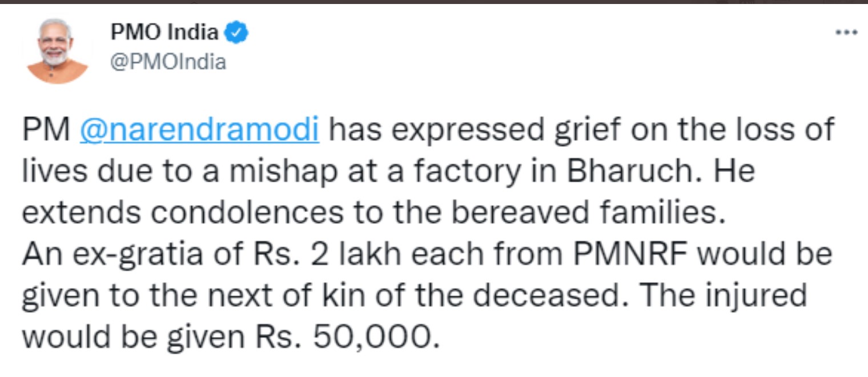Screen dimensions: 868x377
Task: Open the PMO India profile picture
Action: [57, 50]
